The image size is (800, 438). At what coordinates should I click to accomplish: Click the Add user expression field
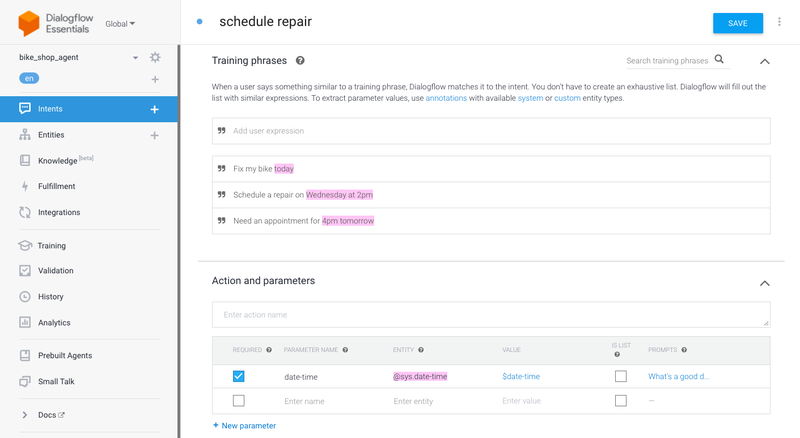point(490,131)
